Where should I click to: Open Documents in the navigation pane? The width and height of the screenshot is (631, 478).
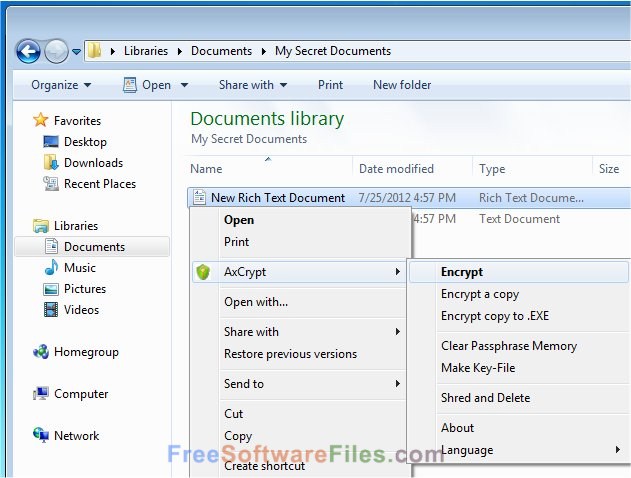click(94, 247)
